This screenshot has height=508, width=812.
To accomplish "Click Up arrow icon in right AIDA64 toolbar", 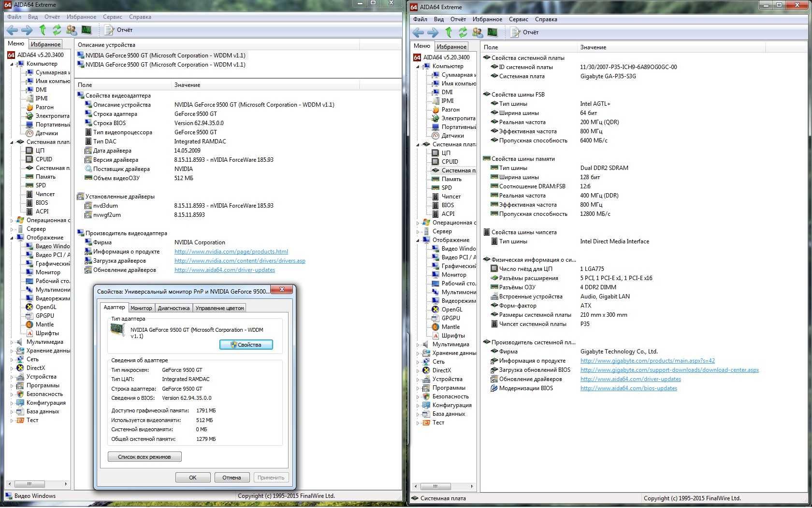I will (449, 32).
